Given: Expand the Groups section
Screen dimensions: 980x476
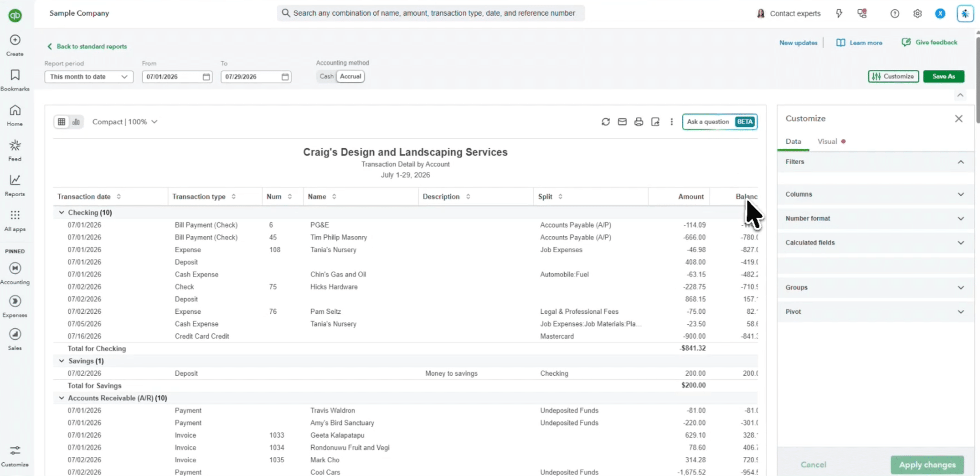Looking at the screenshot, I should 875,288.
